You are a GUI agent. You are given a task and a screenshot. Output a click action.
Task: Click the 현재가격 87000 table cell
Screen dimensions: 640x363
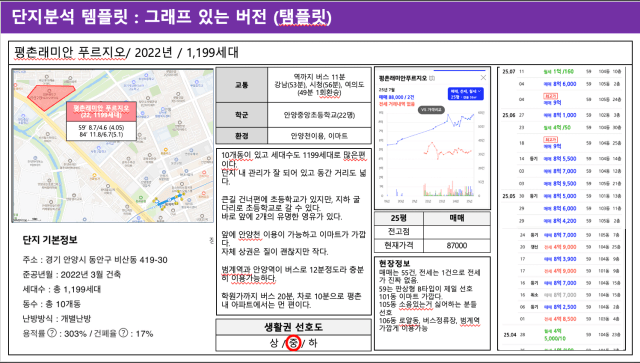tap(457, 245)
